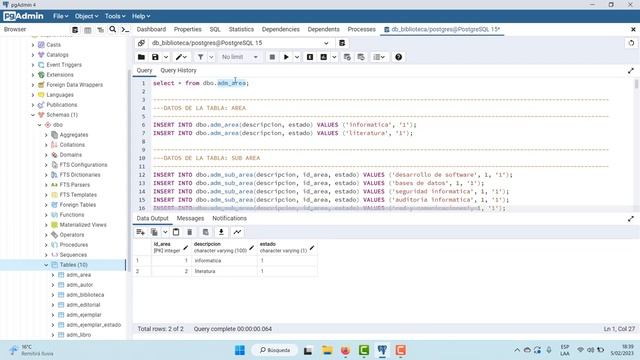Open execute options dropdown arrow
640x360 pixels.
click(x=297, y=57)
